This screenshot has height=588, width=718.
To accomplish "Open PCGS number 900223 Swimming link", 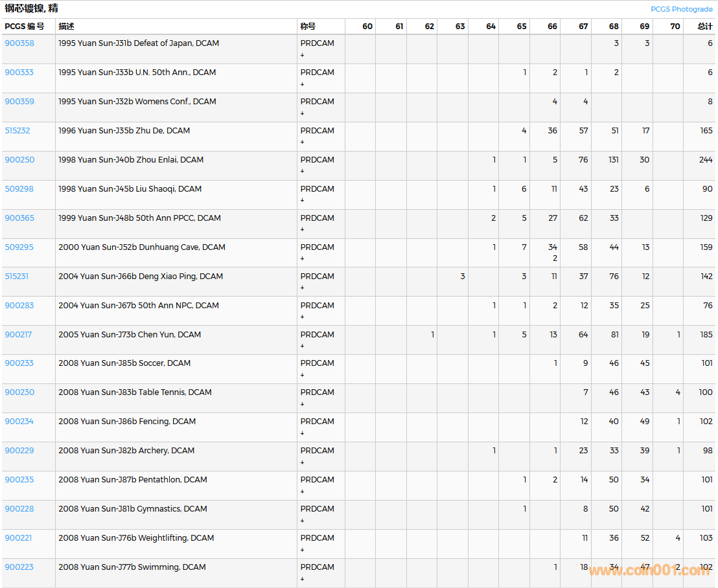I will click(19, 567).
